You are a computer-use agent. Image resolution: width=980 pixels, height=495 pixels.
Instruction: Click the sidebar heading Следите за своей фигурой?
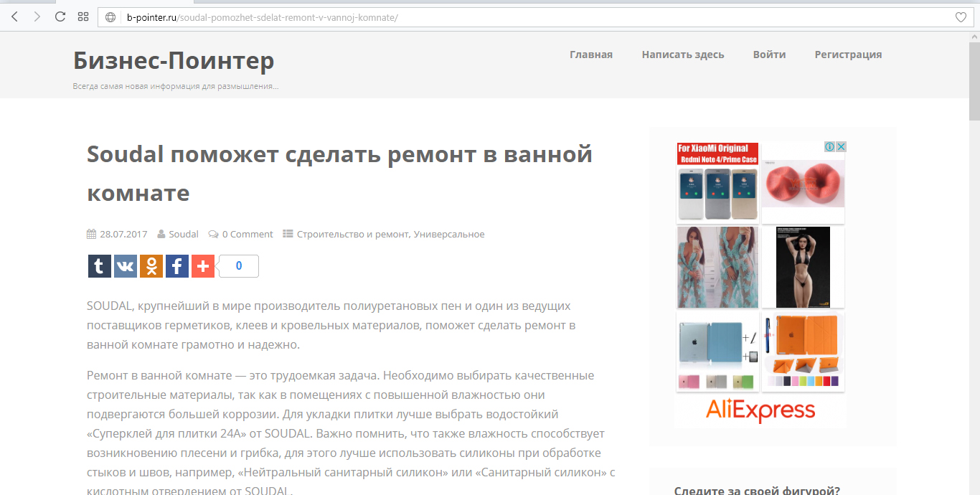757,491
